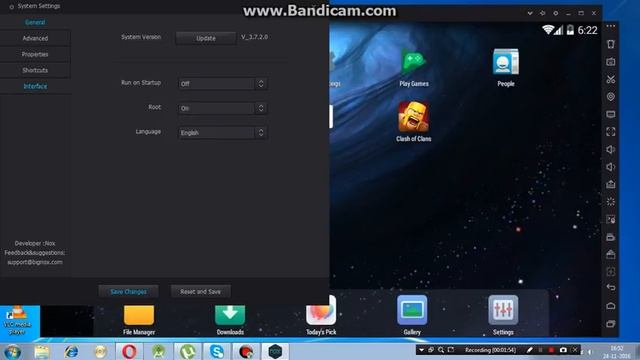640x360 pixels.
Task: Click the My Computer screen sidebar icon
Action: [611, 114]
